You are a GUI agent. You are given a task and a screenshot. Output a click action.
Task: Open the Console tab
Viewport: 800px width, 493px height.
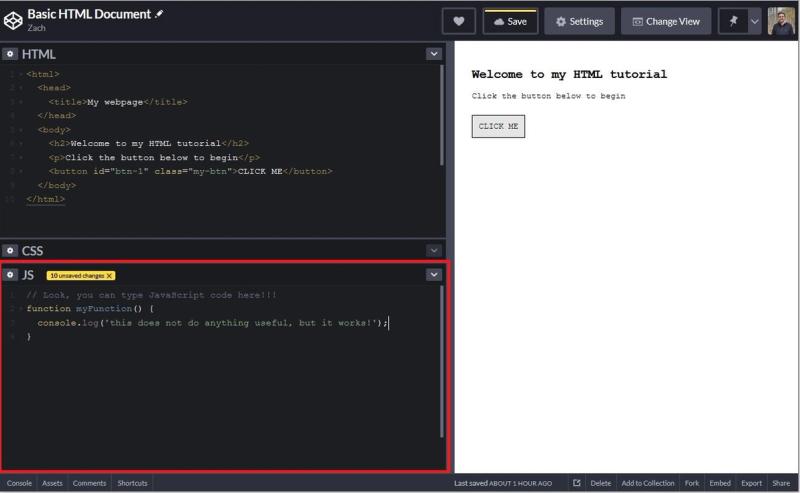pos(19,483)
